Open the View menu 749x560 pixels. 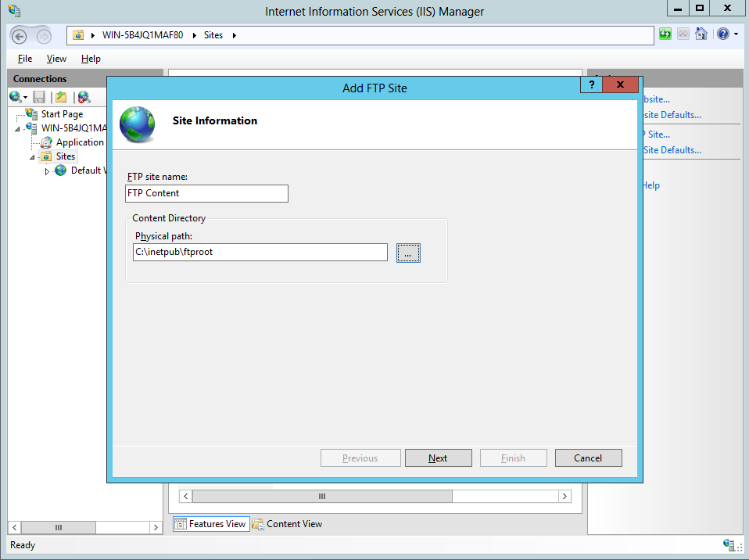(x=56, y=59)
